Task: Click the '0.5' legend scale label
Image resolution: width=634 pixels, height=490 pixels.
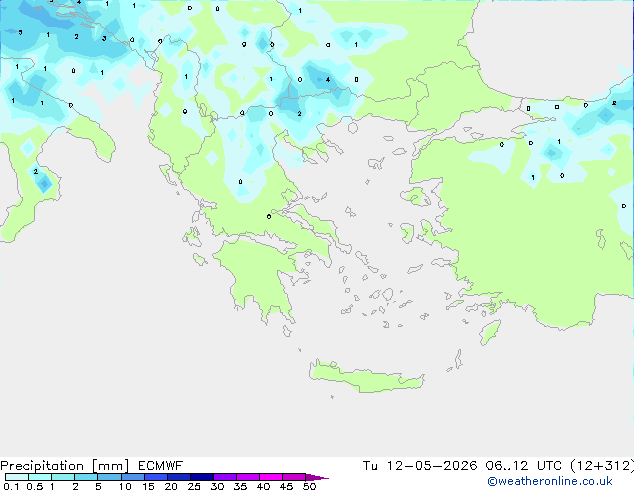Action: coord(35,486)
